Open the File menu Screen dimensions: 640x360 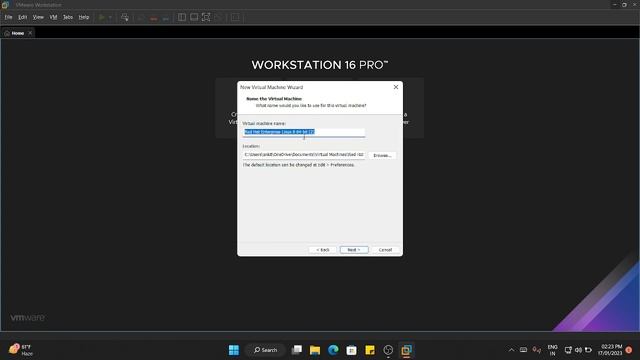click(8, 17)
